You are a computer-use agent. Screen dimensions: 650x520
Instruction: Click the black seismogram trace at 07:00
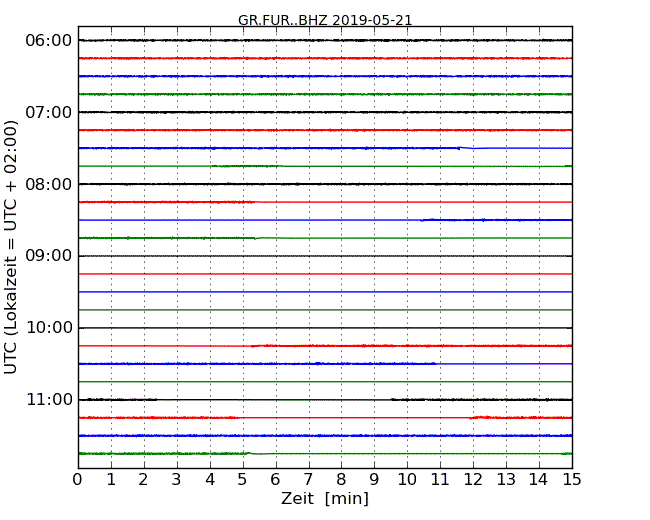coord(325,112)
